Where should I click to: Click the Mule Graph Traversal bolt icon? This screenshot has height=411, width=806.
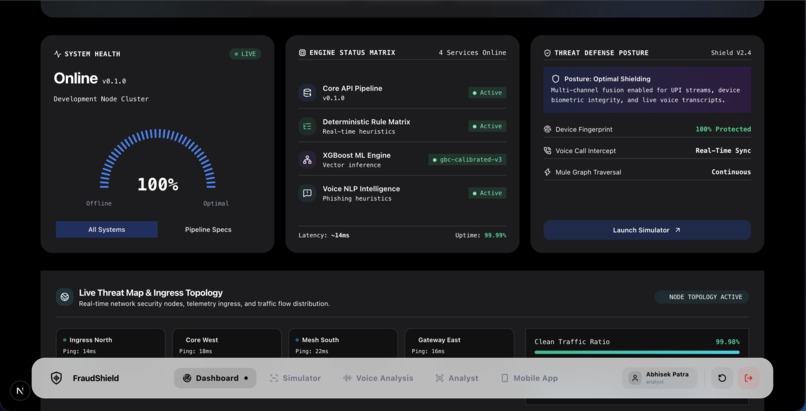[547, 172]
